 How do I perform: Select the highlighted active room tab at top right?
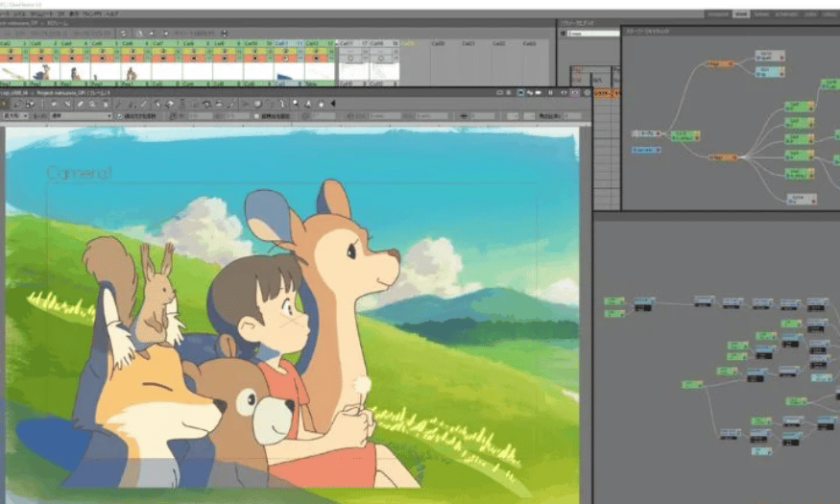[741, 14]
